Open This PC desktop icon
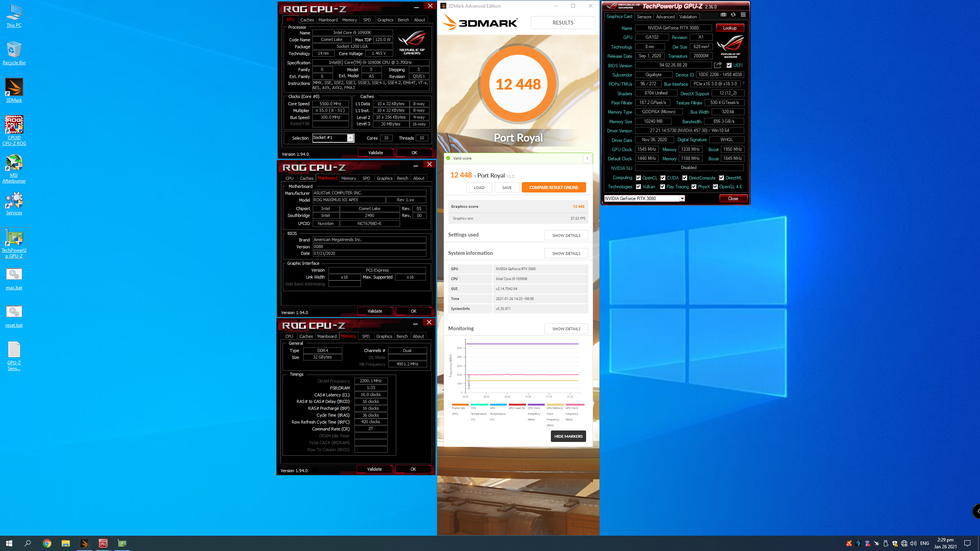This screenshot has width=980, height=551. click(x=14, y=16)
